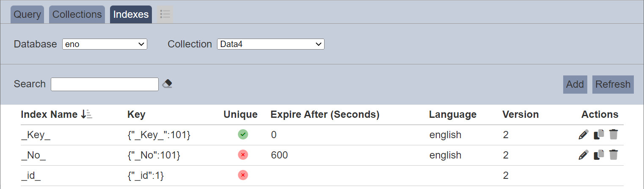
Task: Click red unique cross for _No_
Action: tap(243, 155)
